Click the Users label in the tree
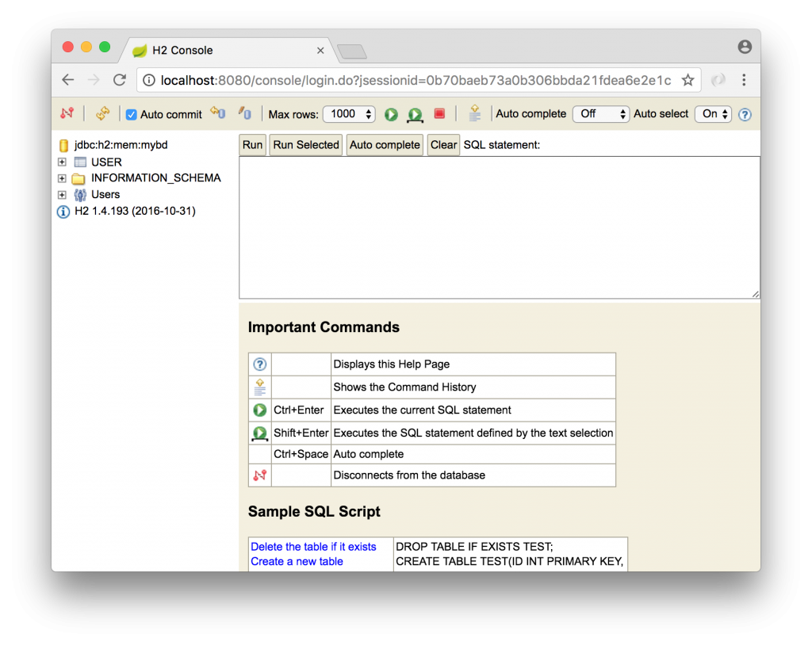Viewport: 812px width, 645px height. (105, 195)
